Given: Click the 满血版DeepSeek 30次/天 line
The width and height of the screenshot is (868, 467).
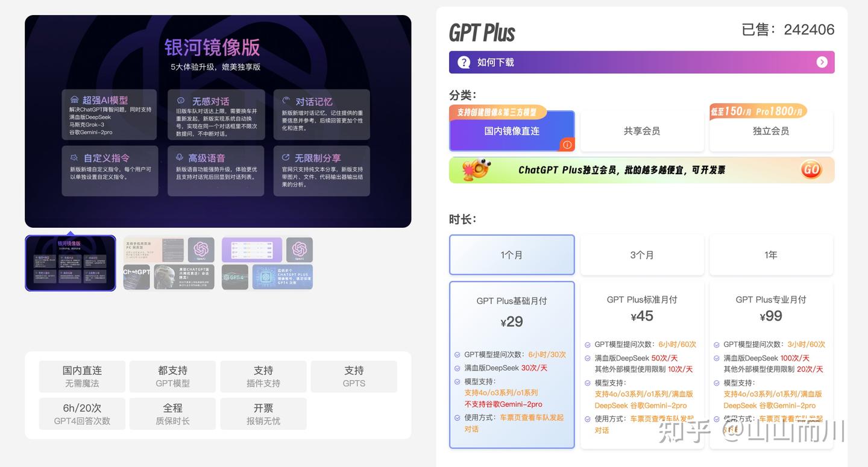Looking at the screenshot, I should click(x=506, y=368).
